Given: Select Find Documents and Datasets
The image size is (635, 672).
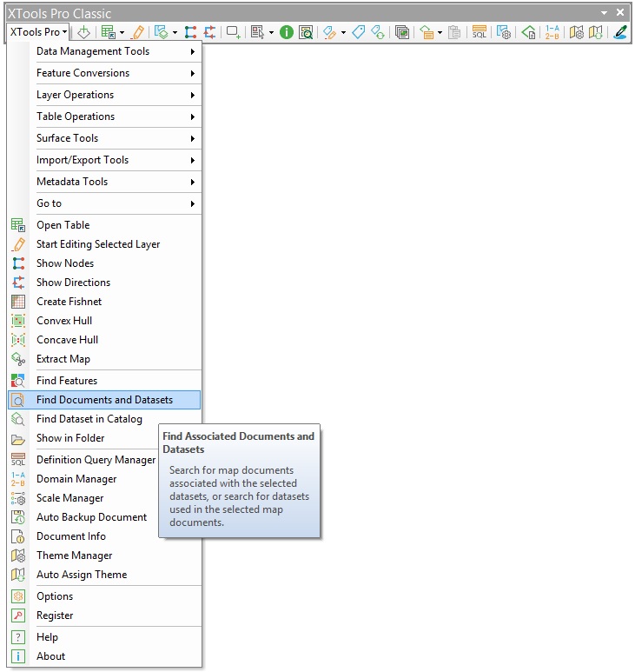Looking at the screenshot, I should point(104,400).
